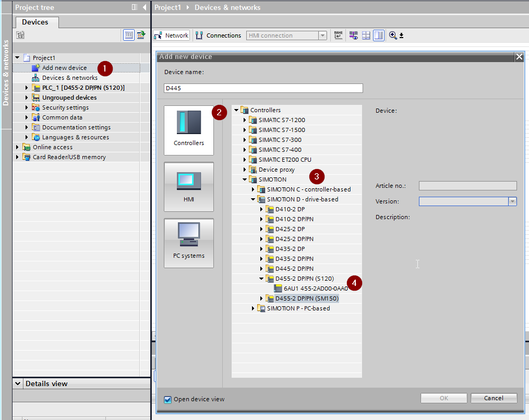Click Devices & networks in the breadcrumb header

coord(227,7)
